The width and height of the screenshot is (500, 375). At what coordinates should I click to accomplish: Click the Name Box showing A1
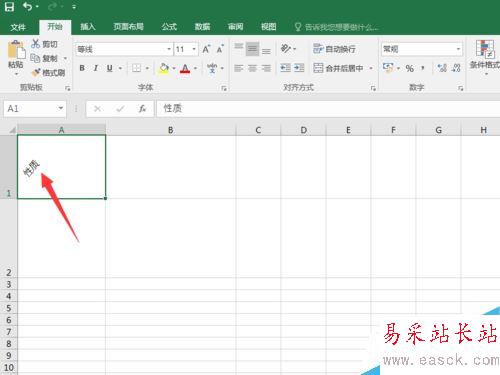click(x=35, y=108)
